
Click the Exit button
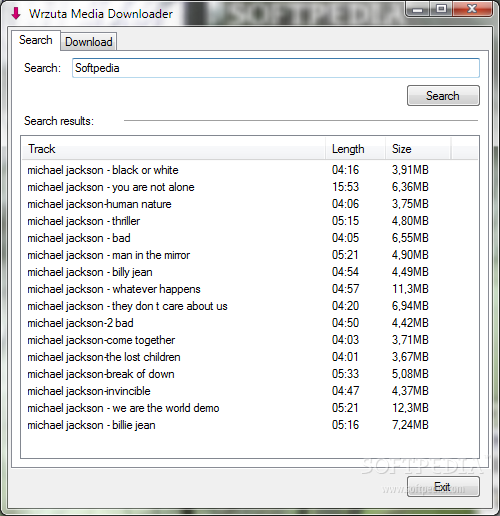pos(443,487)
